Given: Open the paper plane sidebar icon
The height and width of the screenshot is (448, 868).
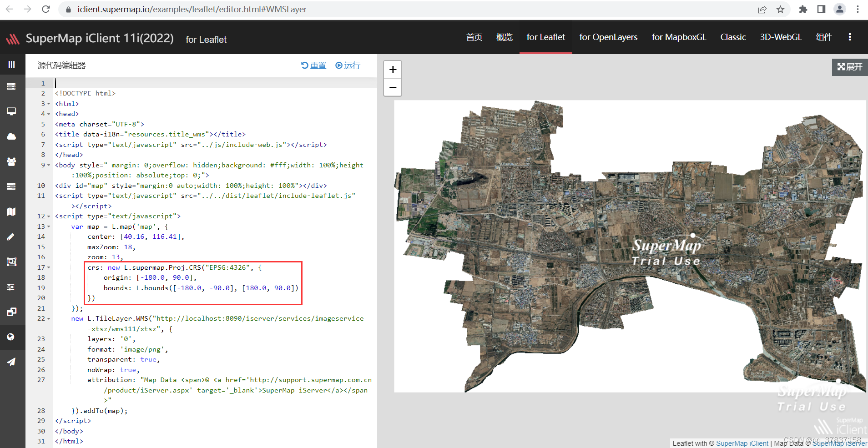Looking at the screenshot, I should click(12, 362).
